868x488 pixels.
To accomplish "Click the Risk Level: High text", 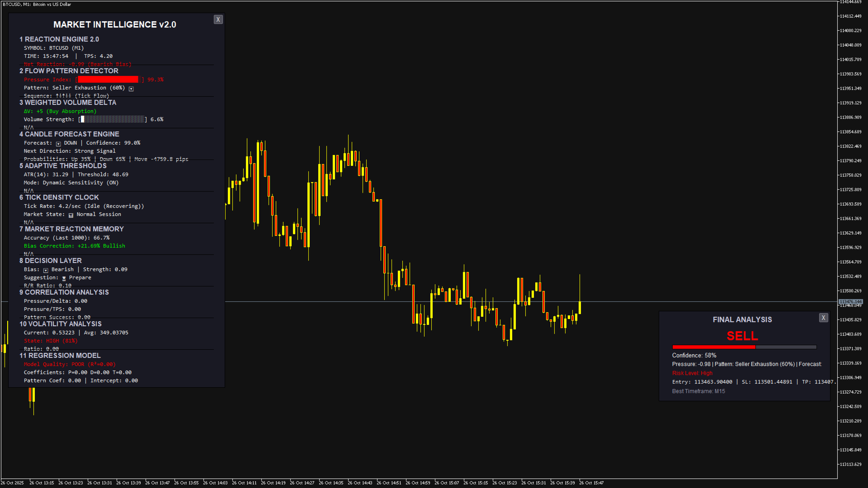I will [692, 373].
